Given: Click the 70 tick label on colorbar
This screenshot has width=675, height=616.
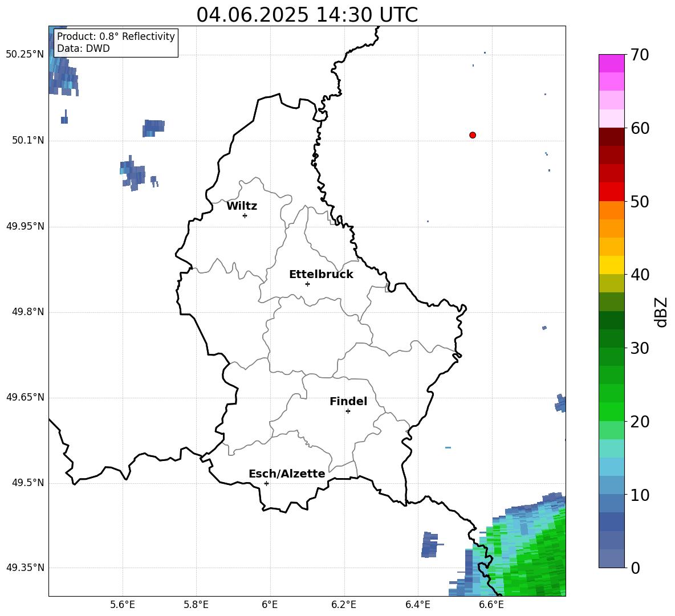Looking at the screenshot, I should tap(640, 55).
